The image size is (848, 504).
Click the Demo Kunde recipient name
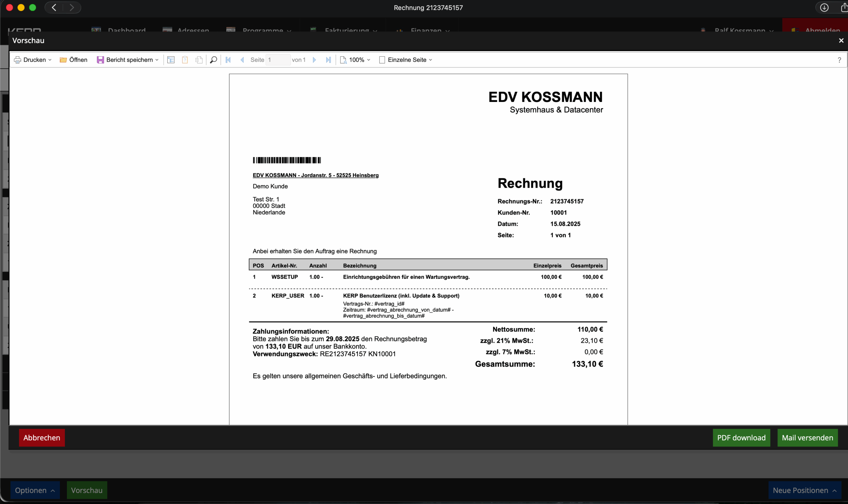270,186
